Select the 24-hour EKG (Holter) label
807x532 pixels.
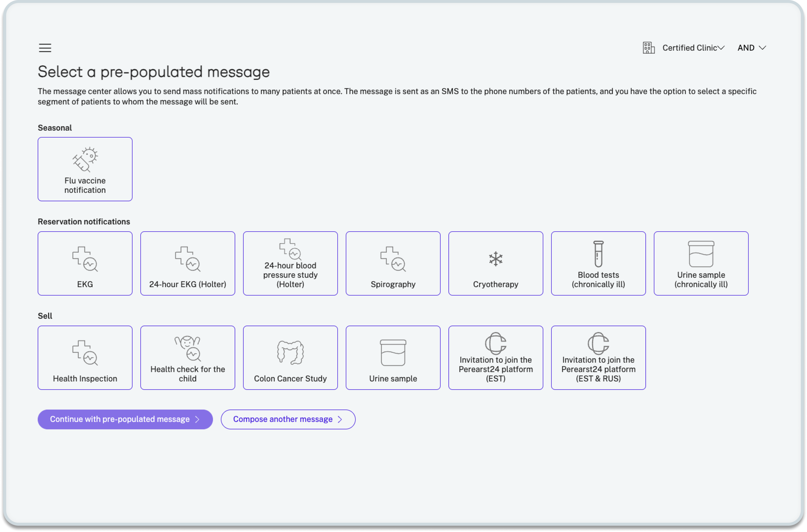click(188, 284)
